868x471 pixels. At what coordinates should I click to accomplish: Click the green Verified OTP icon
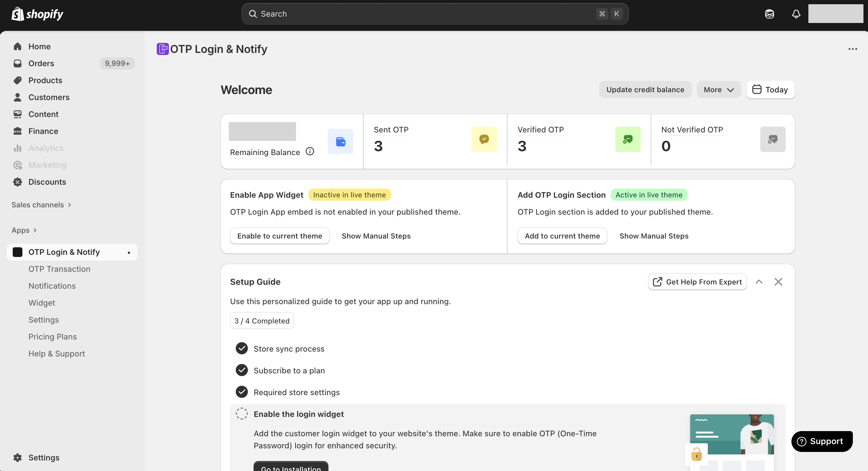pyautogui.click(x=627, y=139)
